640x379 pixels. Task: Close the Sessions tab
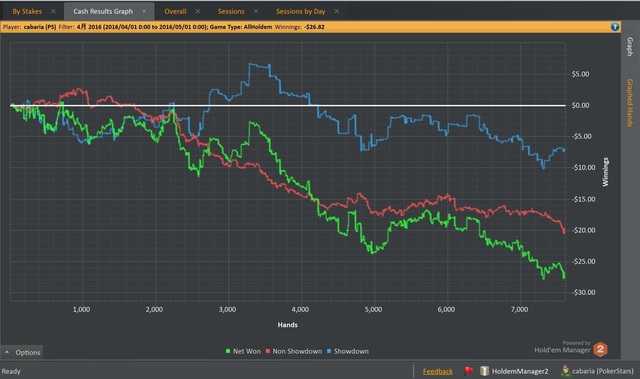[x=256, y=11]
